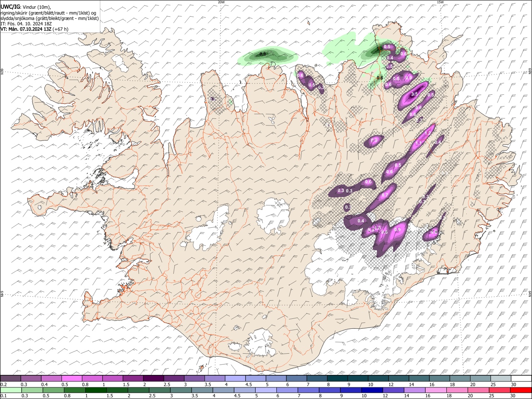The height and width of the screenshot is (399, 532).
Task: Click the 'VT: Mán. 07.10.2024 13Z (+67 h)' line
Action: 34,29
